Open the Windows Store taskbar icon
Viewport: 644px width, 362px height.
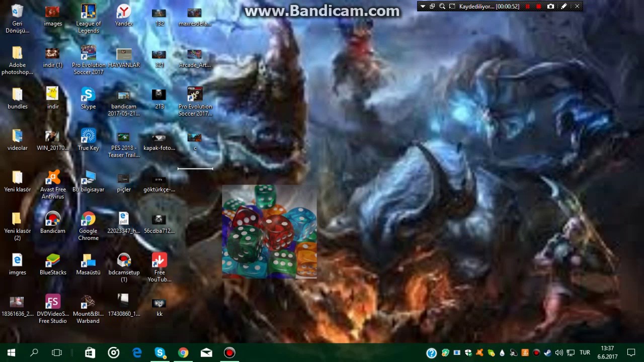[x=90, y=353]
